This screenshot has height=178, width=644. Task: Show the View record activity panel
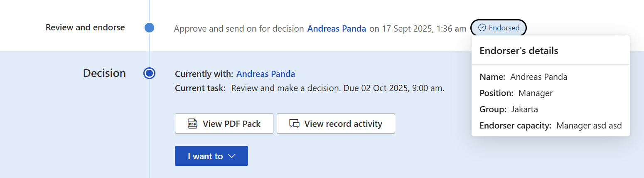[x=336, y=124]
